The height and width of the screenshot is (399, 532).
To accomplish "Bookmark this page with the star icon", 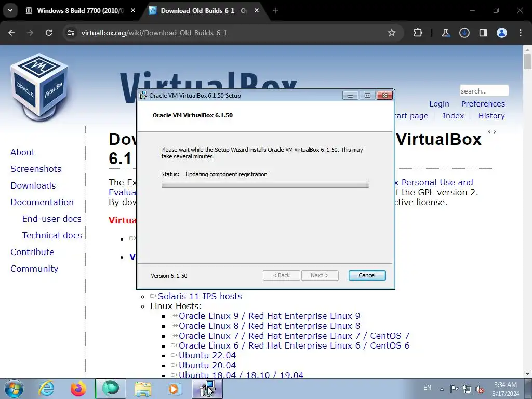I will point(392,33).
